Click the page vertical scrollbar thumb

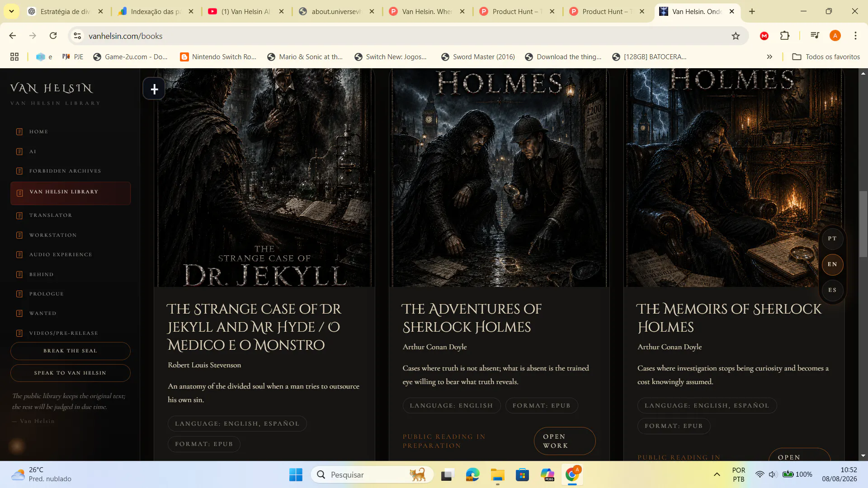863,224
